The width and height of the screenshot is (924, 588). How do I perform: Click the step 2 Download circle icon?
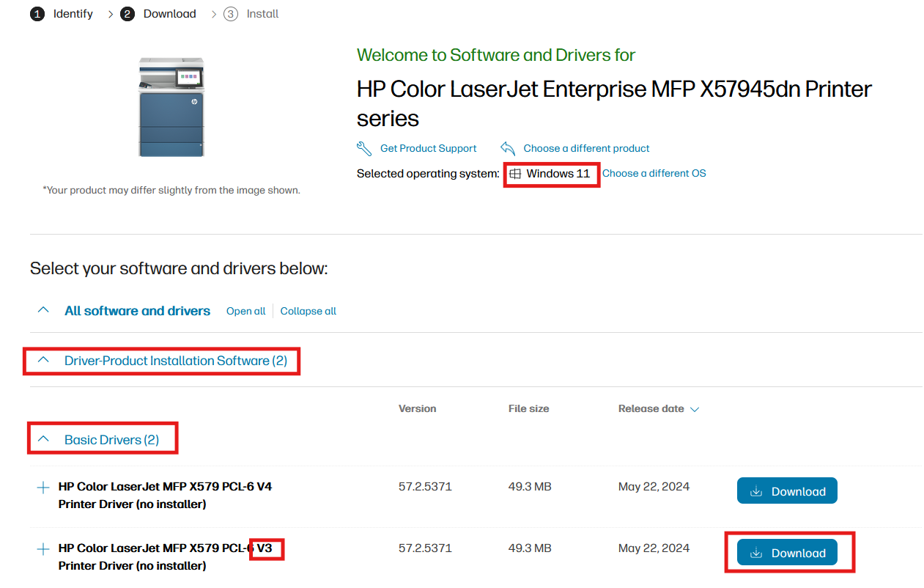pos(127,14)
